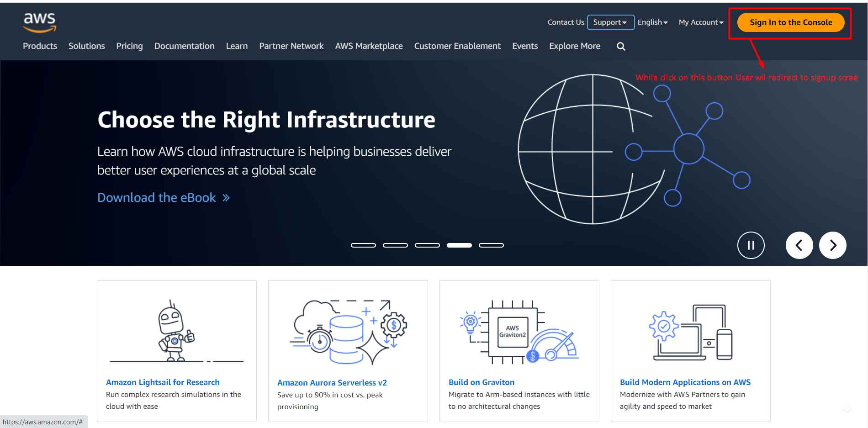Click the Contact Us link

566,22
